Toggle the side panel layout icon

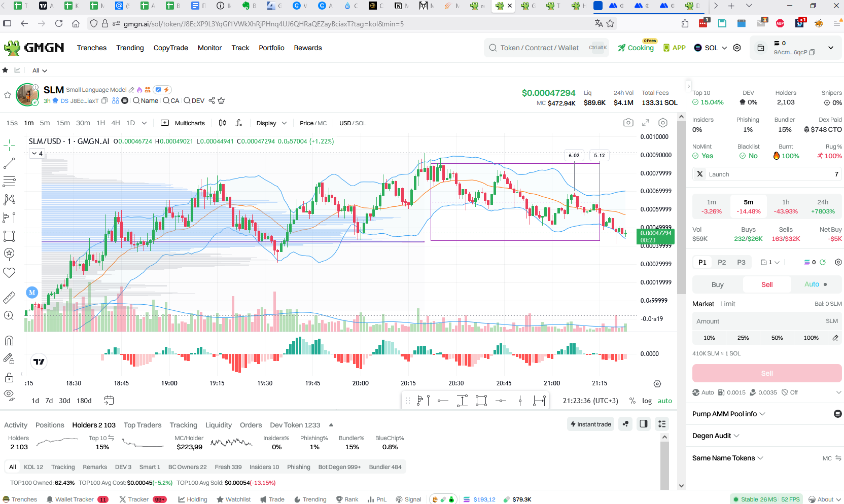point(644,424)
